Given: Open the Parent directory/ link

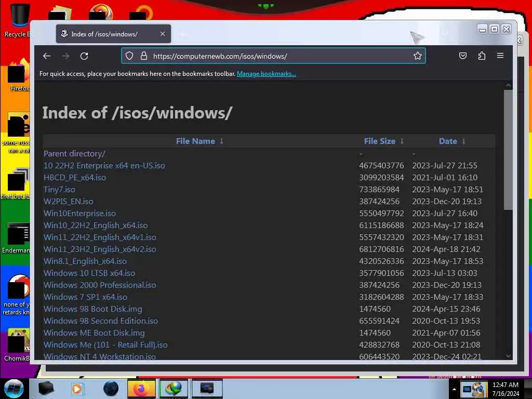Looking at the screenshot, I should coord(74,154).
